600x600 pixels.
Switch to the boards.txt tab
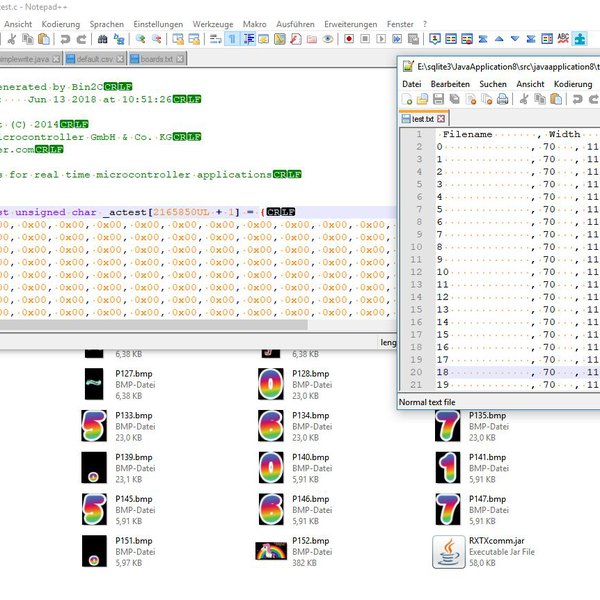pyautogui.click(x=154, y=59)
